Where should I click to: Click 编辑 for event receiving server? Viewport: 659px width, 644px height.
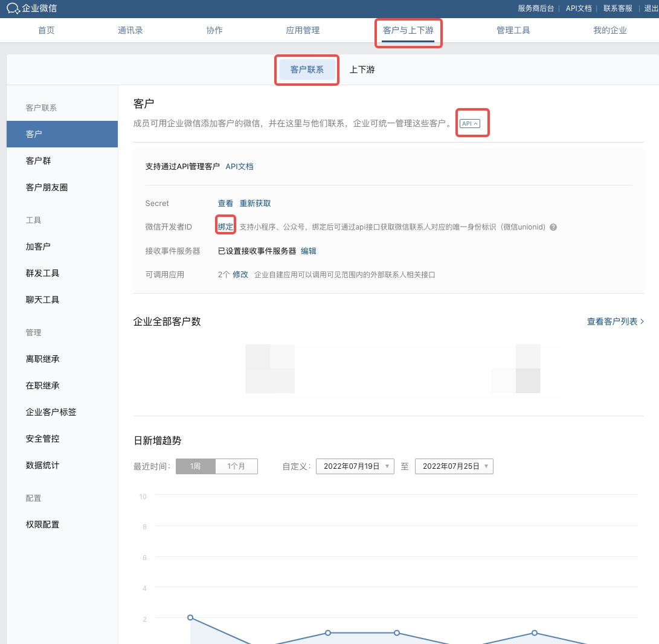[308, 251]
